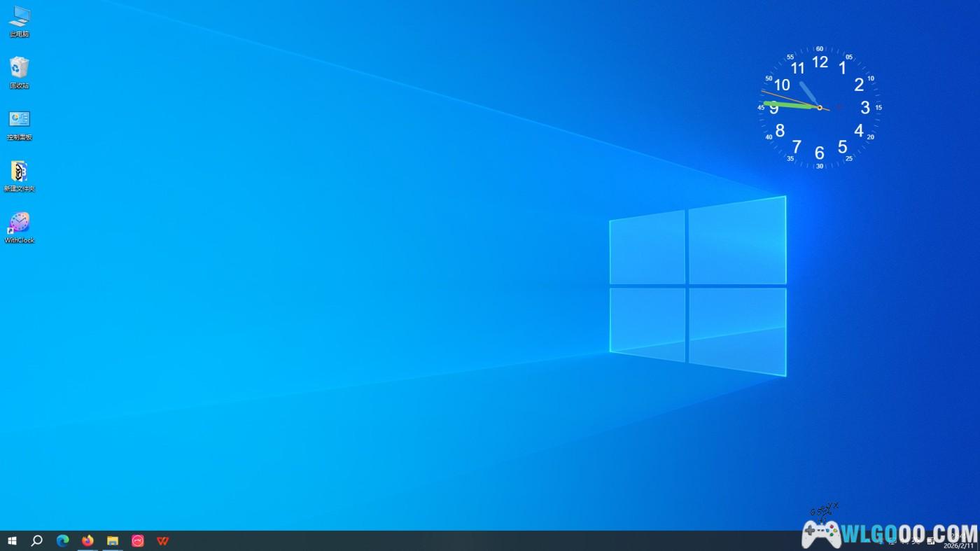Open the calendar via the 2026/2/11 date
Screen dimensions: 980x551
[958, 545]
